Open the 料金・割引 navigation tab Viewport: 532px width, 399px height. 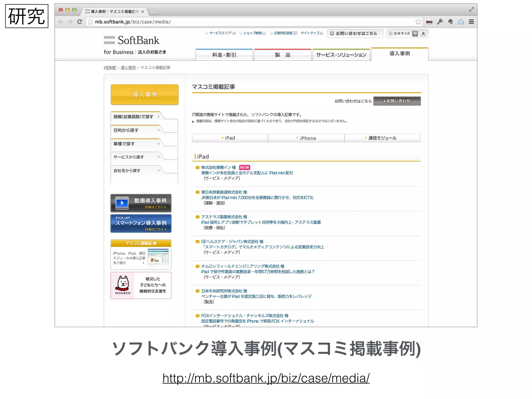[x=224, y=55]
